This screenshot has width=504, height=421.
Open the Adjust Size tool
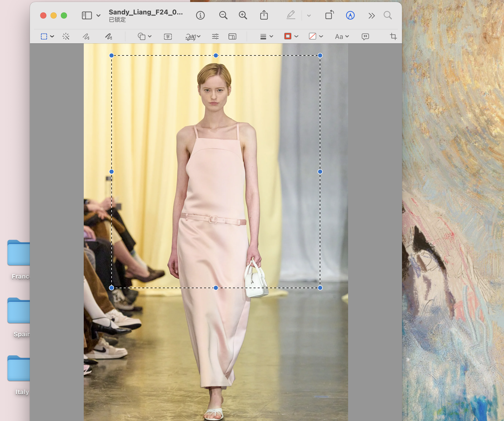click(232, 37)
